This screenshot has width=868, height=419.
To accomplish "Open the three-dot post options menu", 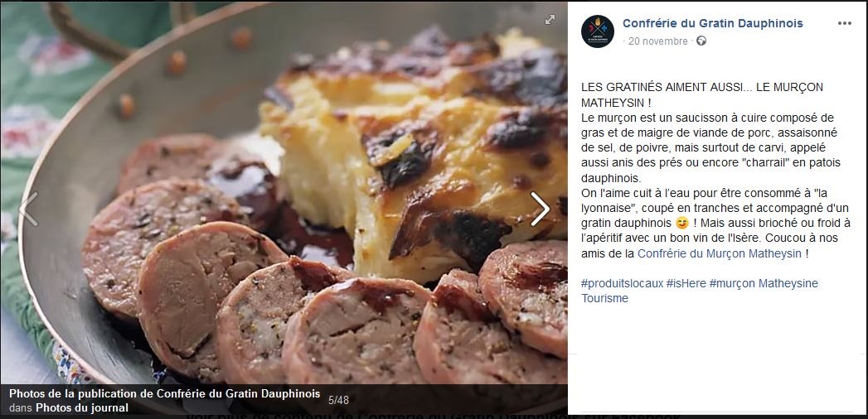I will [844, 23].
